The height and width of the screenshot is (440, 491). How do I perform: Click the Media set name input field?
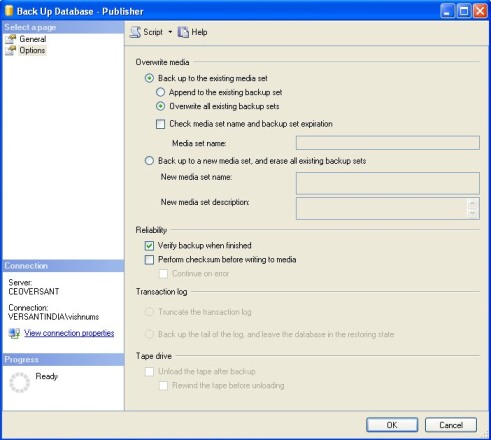coord(388,143)
